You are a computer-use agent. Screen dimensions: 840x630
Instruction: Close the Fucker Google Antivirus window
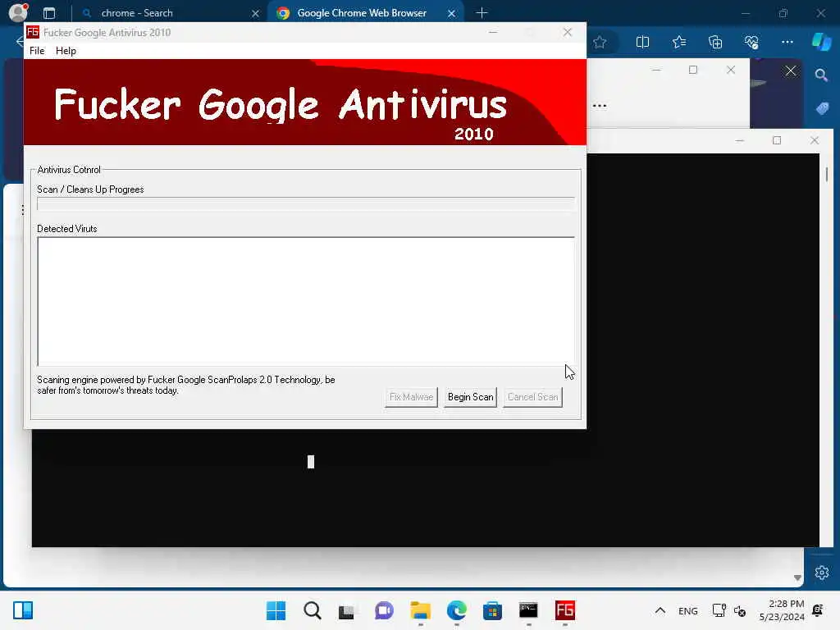pyautogui.click(x=568, y=32)
